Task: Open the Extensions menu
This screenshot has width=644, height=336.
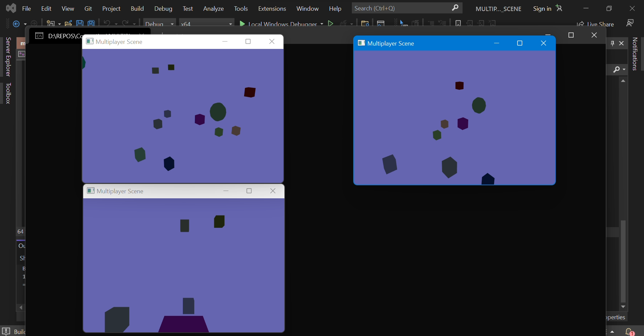Action: tap(272, 8)
